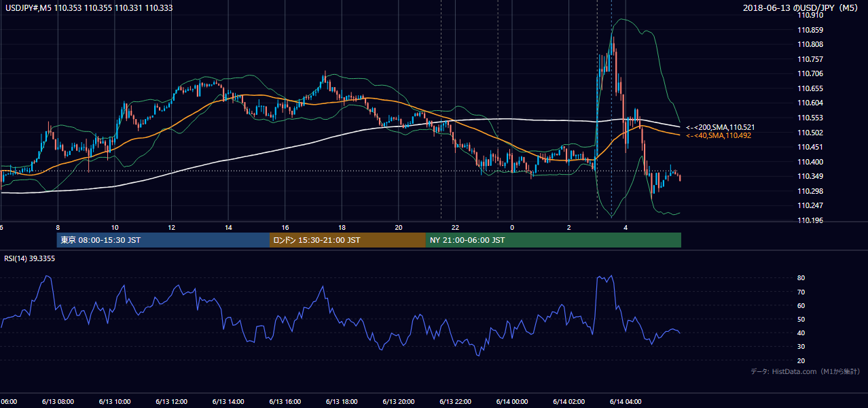This screenshot has height=408, width=868.
Task: Click hour tick 20 under the price chart
Action: click(399, 227)
